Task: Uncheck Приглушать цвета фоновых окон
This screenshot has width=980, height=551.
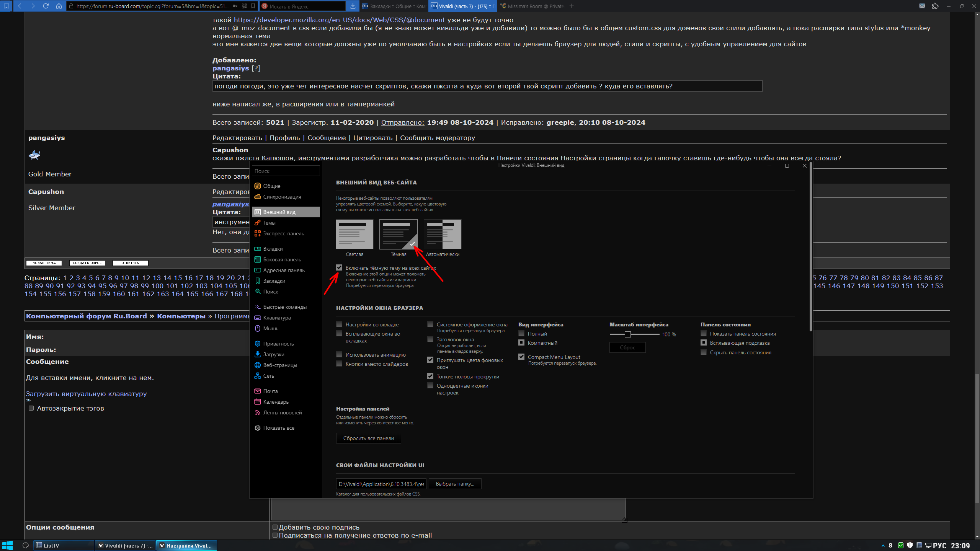Action: 430,360
